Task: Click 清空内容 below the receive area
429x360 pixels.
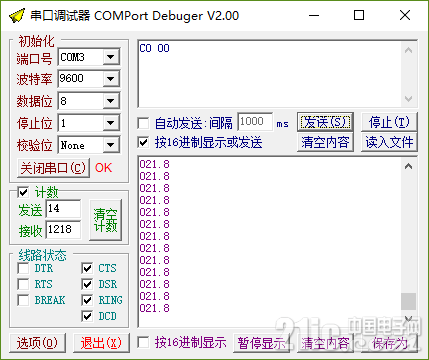Action: pyautogui.click(x=325, y=343)
